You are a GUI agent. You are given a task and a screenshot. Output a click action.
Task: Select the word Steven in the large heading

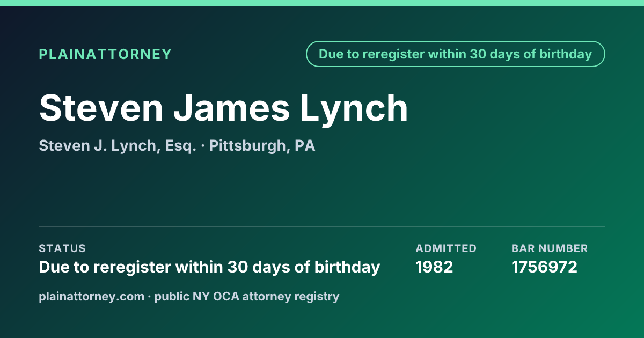[101, 108]
